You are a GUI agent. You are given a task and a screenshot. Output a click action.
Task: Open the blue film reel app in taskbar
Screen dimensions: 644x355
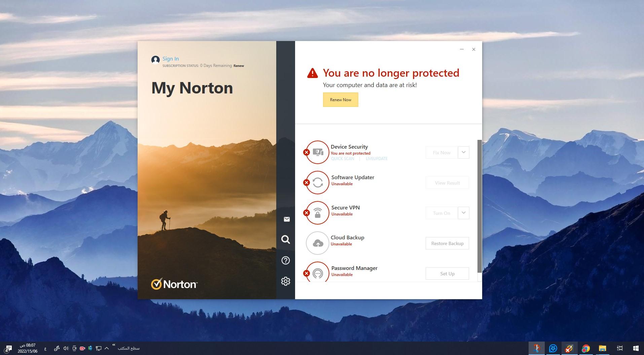click(553, 348)
